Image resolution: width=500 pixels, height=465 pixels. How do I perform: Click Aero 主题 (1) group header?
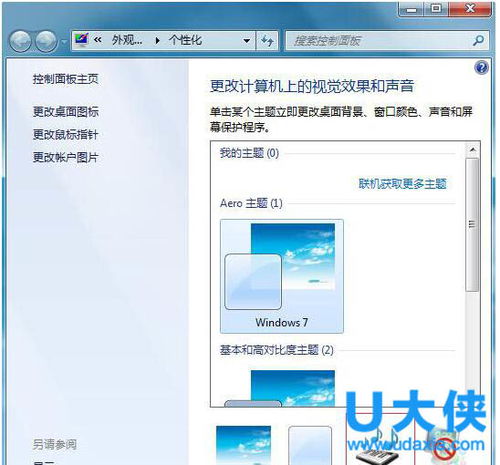pyautogui.click(x=251, y=203)
